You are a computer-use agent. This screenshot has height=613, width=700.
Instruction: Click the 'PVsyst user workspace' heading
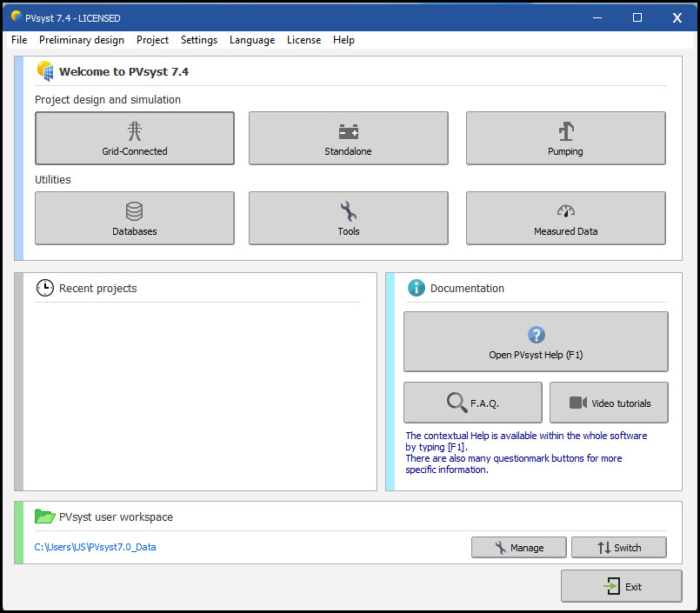pyautogui.click(x=116, y=516)
